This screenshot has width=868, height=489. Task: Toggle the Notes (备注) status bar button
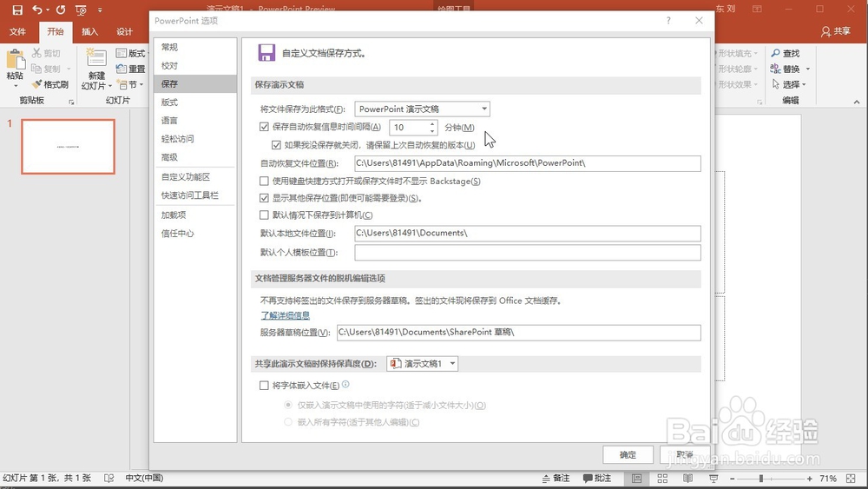point(556,479)
